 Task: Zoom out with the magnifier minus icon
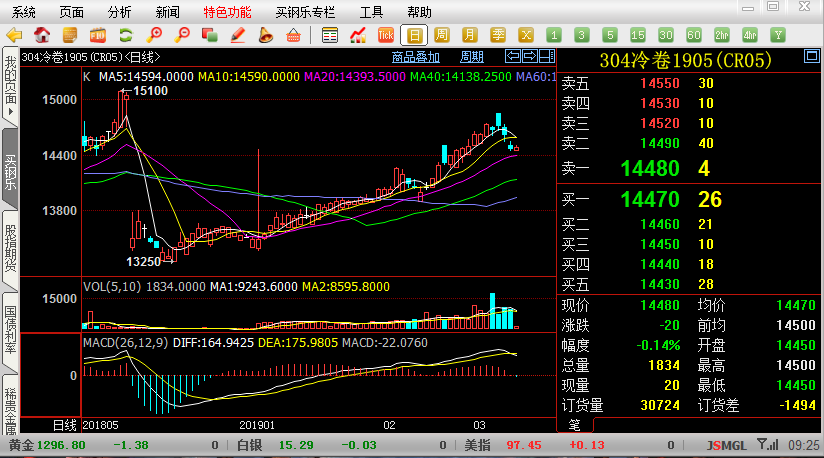pyautogui.click(x=182, y=35)
